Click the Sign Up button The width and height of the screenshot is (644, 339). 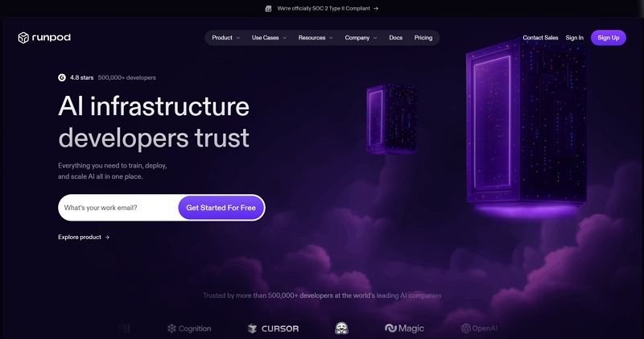(x=609, y=38)
